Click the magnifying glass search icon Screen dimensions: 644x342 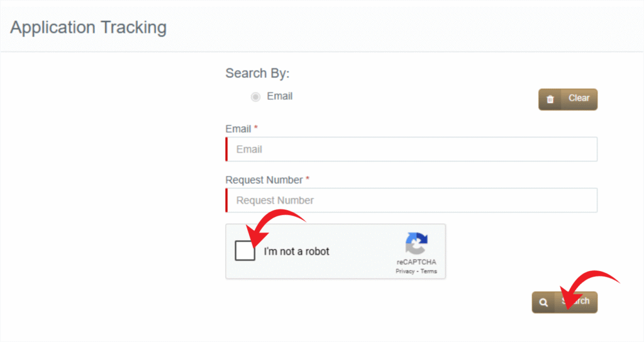[543, 302]
